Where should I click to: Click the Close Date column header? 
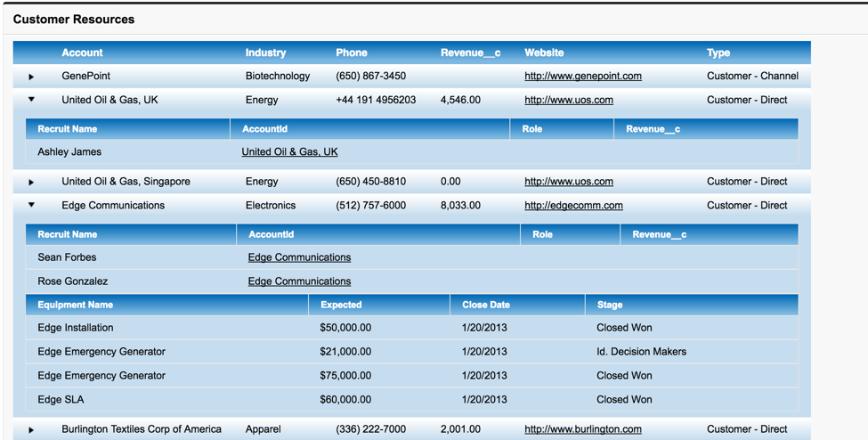coord(486,305)
